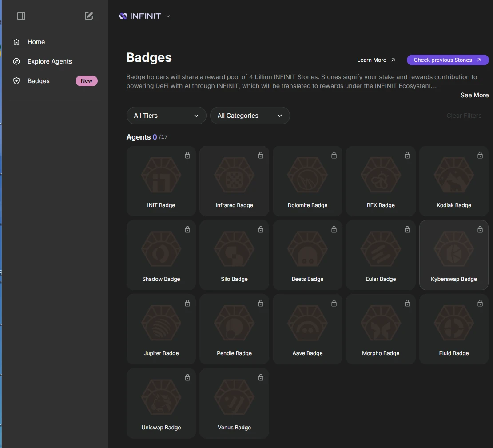Image resolution: width=493 pixels, height=448 pixels.
Task: Expand the INFINIT header chevron
Action: tap(168, 16)
